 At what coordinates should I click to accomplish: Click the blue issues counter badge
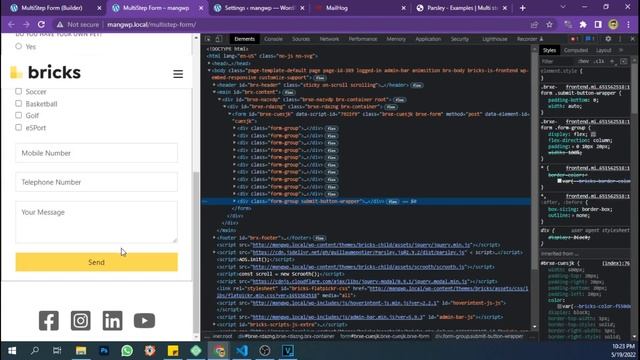(x=590, y=39)
